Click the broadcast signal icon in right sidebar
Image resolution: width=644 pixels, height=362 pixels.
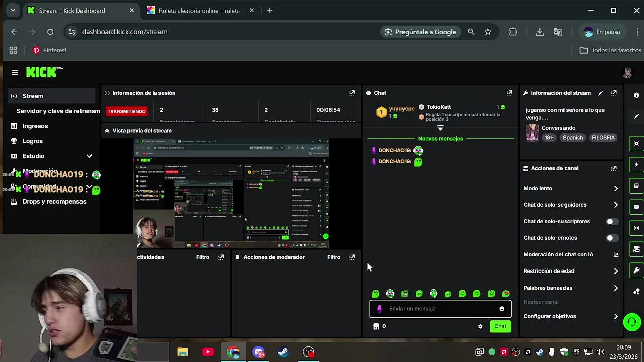636,228
